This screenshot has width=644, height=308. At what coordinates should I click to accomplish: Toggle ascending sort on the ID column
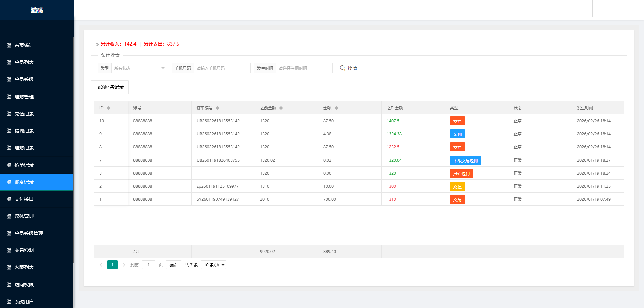pos(108,106)
